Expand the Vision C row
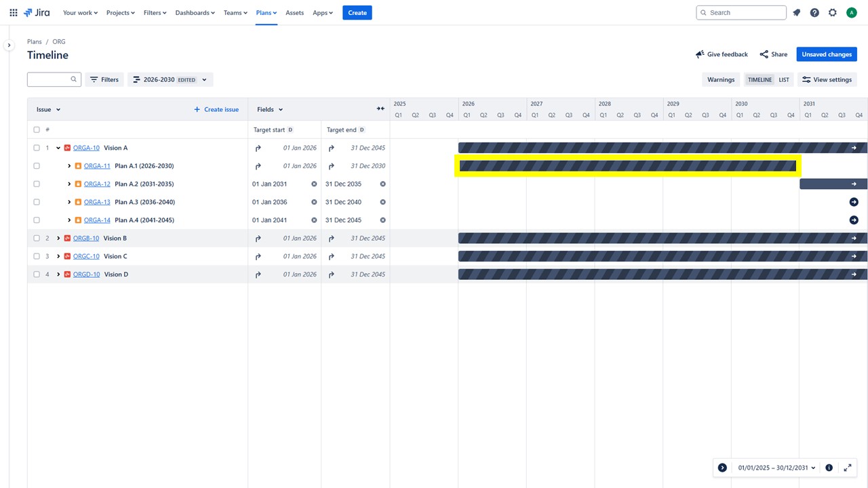This screenshot has width=868, height=488. [x=58, y=256]
